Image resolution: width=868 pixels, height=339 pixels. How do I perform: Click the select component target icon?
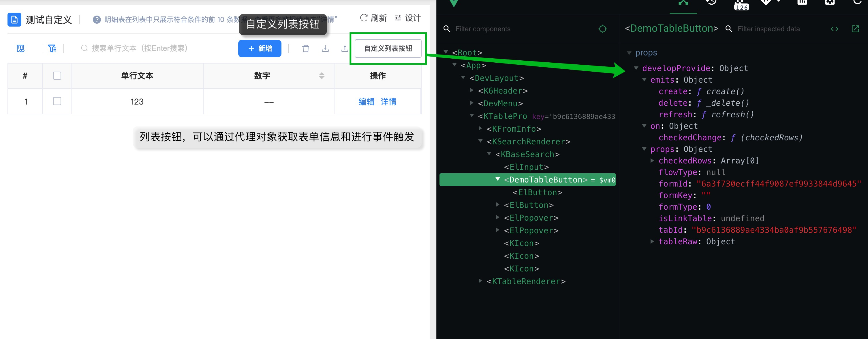[602, 29]
